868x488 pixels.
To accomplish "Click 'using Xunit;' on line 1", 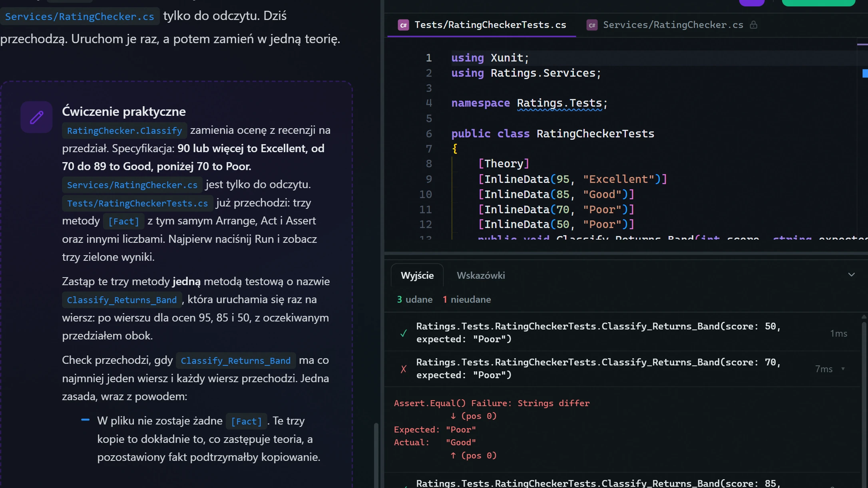I will [490, 58].
